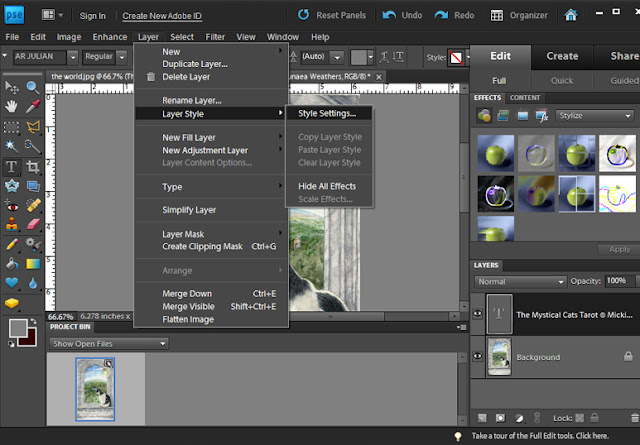Click the Reset Panels button
Viewport: 640px width, 445px height.
click(342, 15)
